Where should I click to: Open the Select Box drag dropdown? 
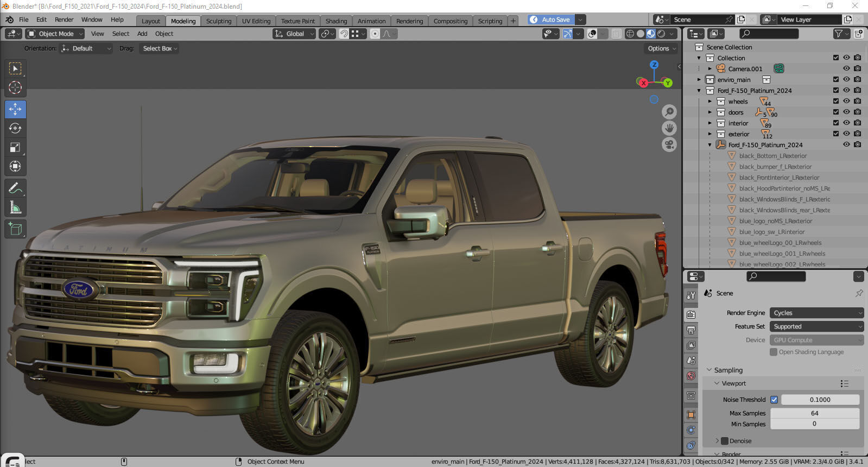point(160,48)
